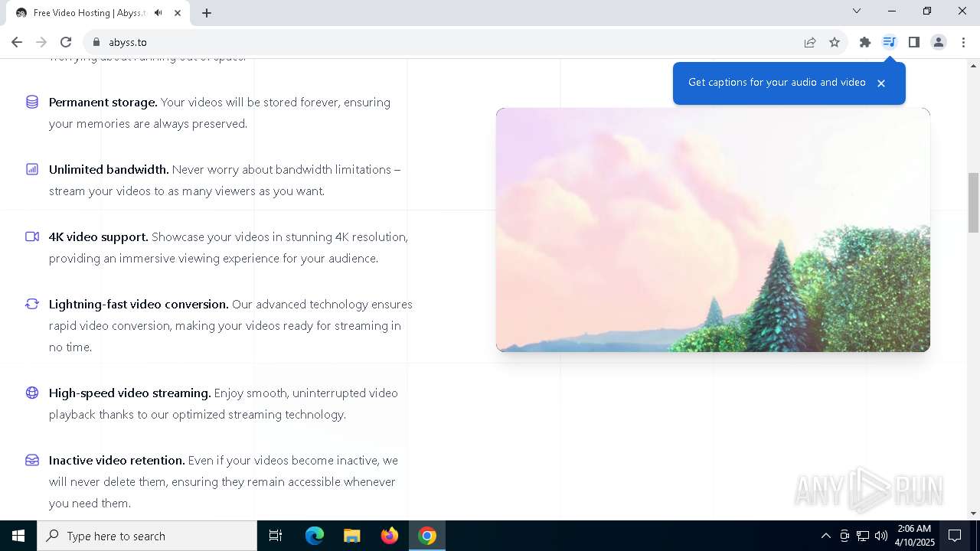
Task: Click the Inactive video retention inbox icon
Action: [32, 460]
